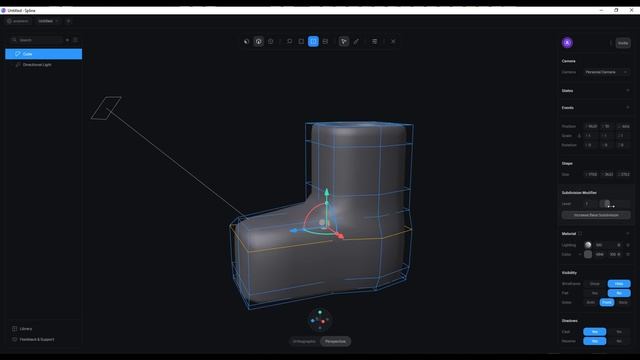
Task: Select Show for Wireframe visibility
Action: pos(595,284)
